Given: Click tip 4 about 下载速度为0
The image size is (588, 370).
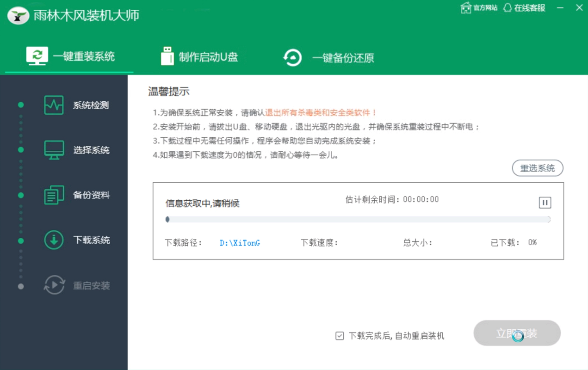Looking at the screenshot, I should coord(246,155).
